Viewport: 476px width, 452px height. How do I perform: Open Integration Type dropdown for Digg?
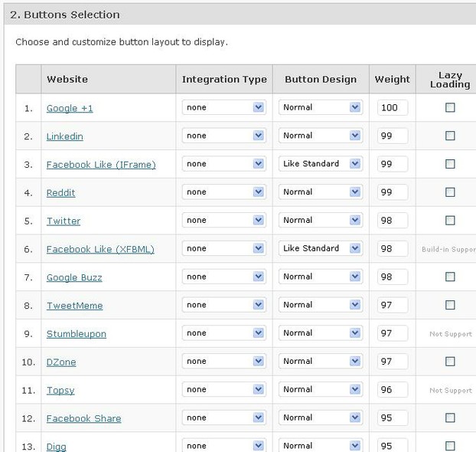tap(224, 445)
